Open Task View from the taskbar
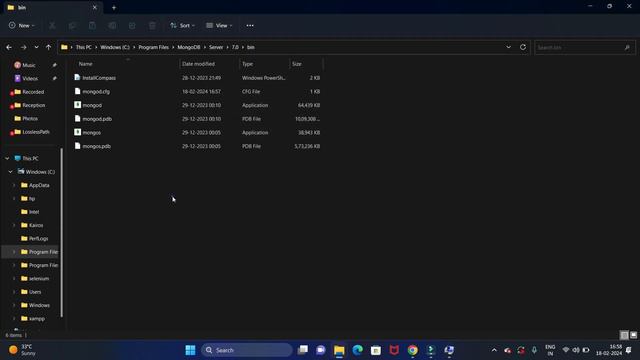The width and height of the screenshot is (640, 360). [x=303, y=350]
